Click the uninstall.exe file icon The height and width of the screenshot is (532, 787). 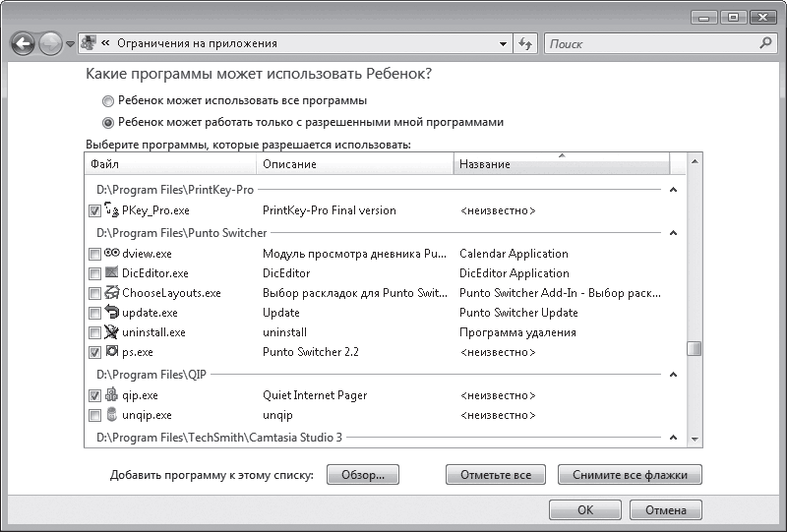pyautogui.click(x=111, y=332)
